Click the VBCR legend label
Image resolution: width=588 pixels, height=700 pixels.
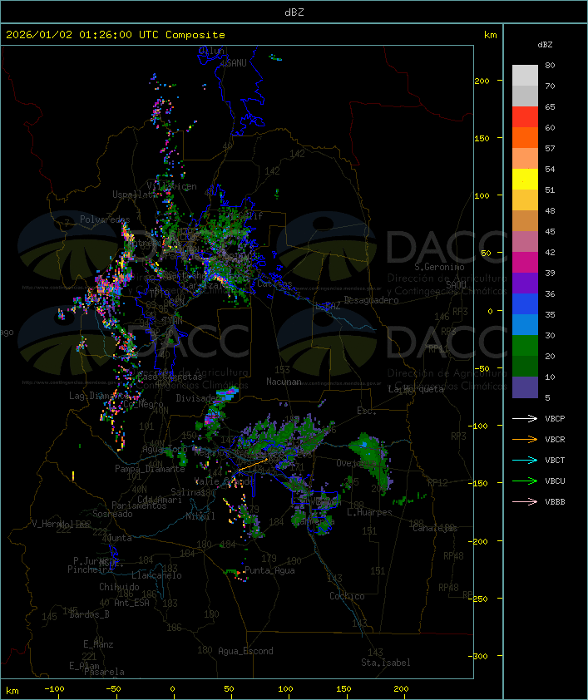click(x=555, y=439)
